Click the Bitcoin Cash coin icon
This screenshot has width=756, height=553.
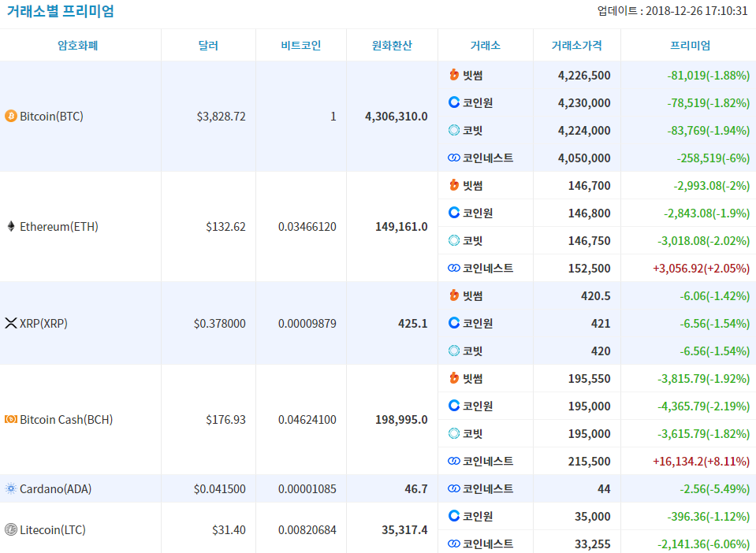tap(10, 420)
